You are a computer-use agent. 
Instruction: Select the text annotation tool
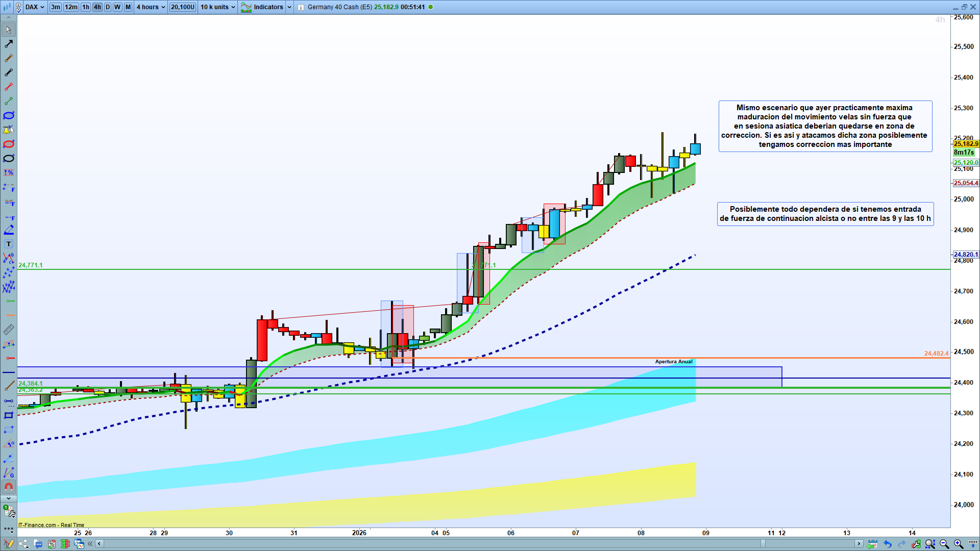click(x=9, y=244)
